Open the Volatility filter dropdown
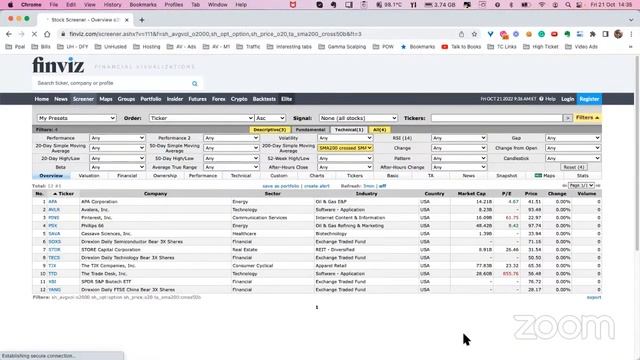Screen dimensions: 640x360 click(345, 138)
